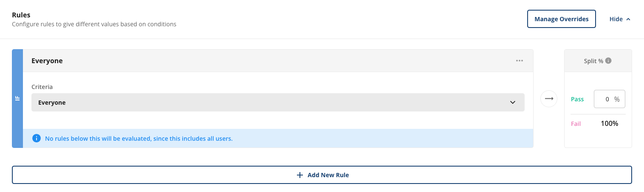Open the Everyone criteria dropdown
This screenshot has width=644, height=192.
(278, 103)
